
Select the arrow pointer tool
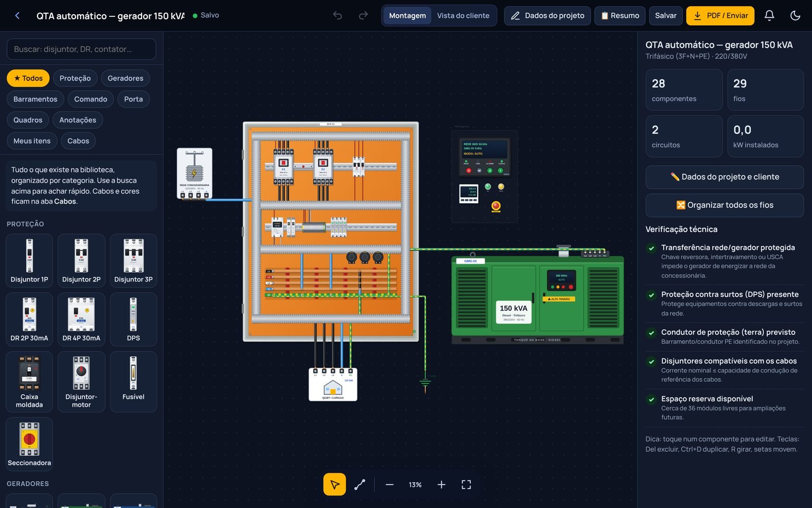pos(334,485)
